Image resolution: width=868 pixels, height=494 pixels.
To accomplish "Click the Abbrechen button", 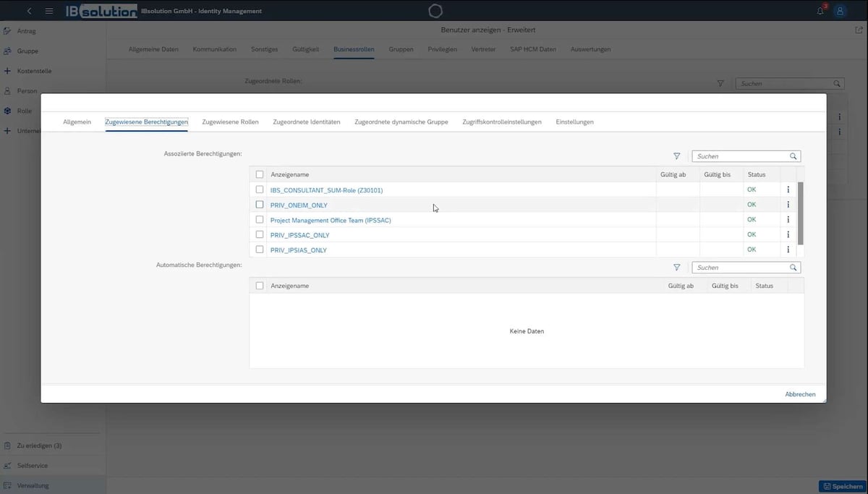I will (x=800, y=394).
